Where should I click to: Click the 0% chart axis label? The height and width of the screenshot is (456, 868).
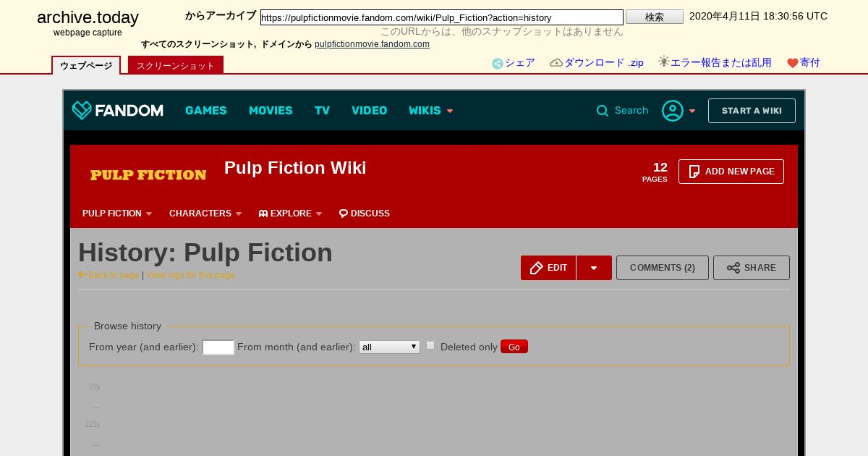(94, 386)
